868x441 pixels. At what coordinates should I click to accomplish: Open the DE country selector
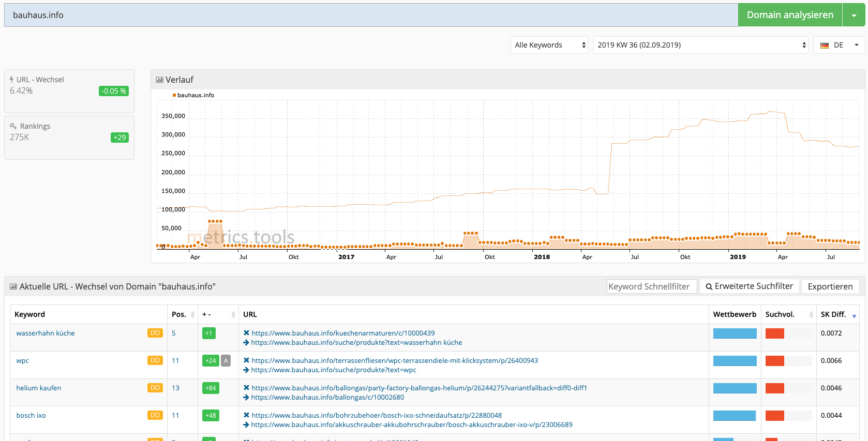839,45
